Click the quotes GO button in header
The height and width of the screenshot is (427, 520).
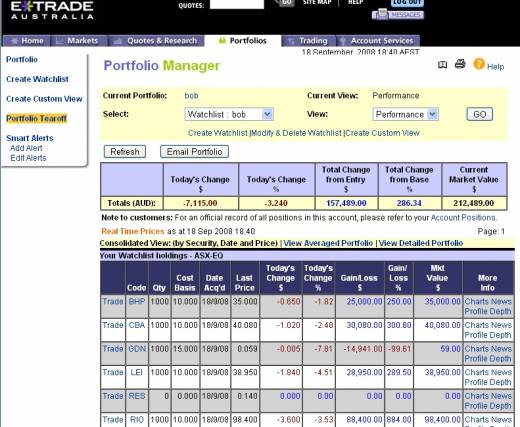click(285, 3)
